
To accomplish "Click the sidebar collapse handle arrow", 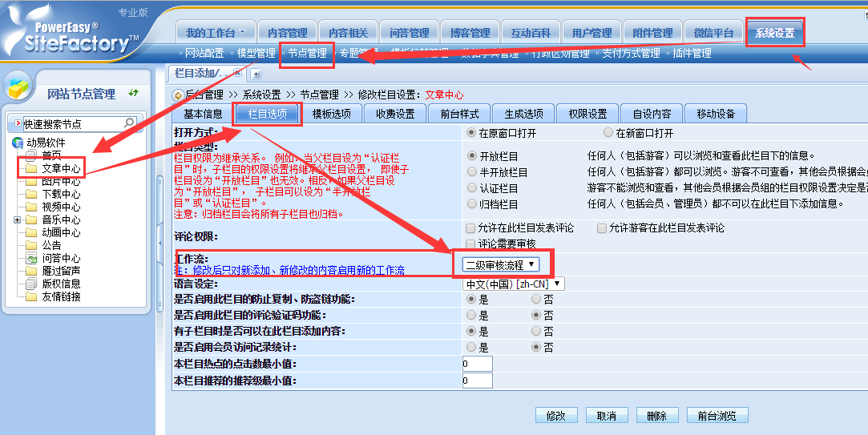I will 160,243.
